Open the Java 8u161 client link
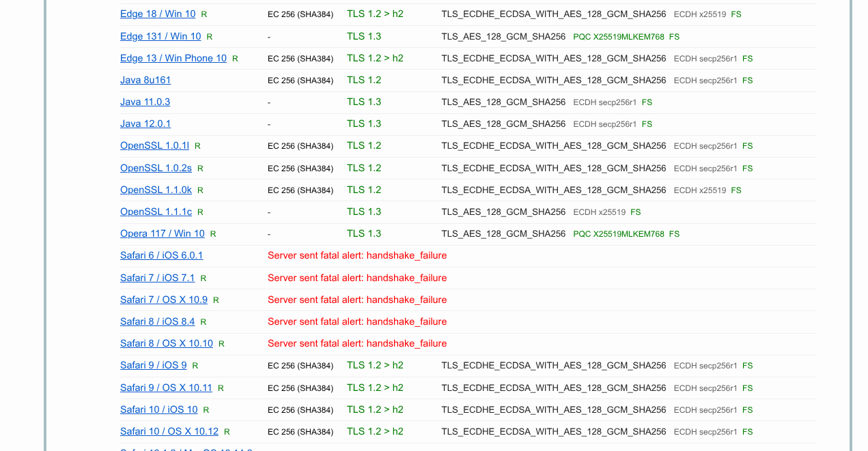The image size is (868, 451). (145, 80)
